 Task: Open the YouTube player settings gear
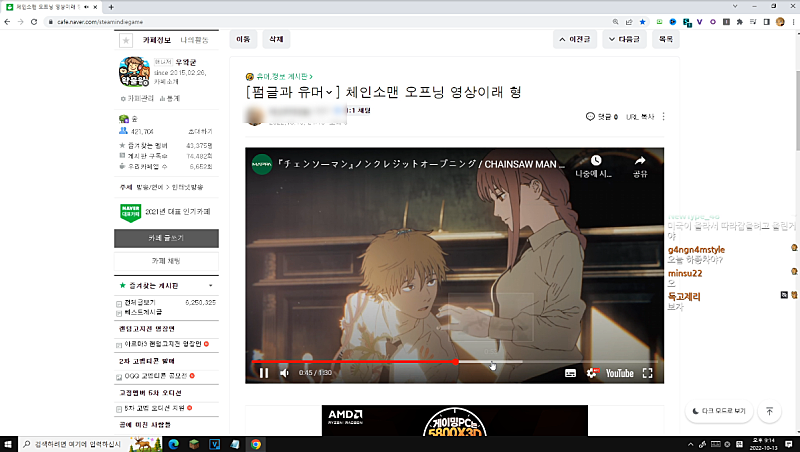[x=592, y=373]
